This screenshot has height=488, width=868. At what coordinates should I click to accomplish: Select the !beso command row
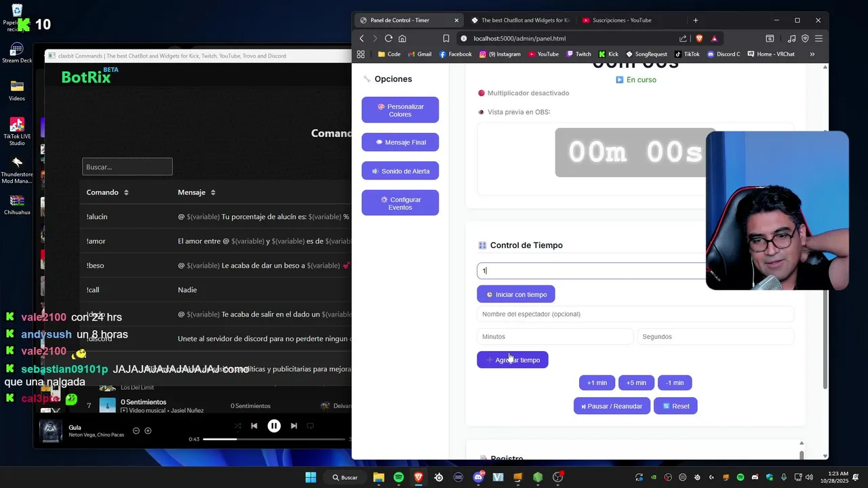click(216, 266)
